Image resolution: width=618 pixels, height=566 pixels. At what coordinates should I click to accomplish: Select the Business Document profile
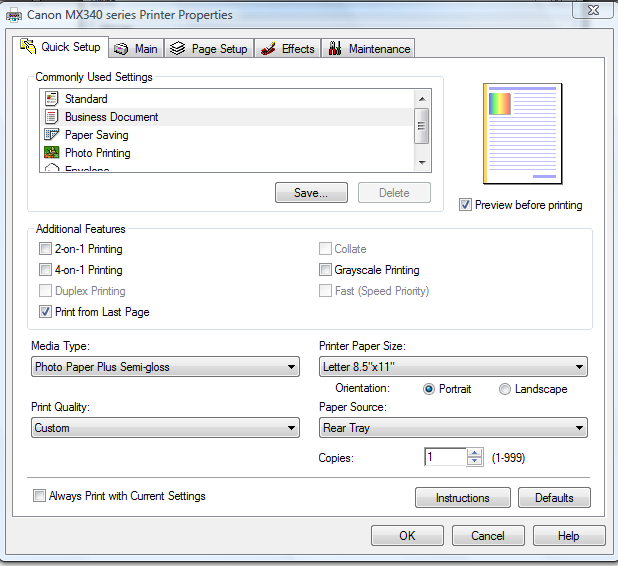pyautogui.click(x=227, y=117)
